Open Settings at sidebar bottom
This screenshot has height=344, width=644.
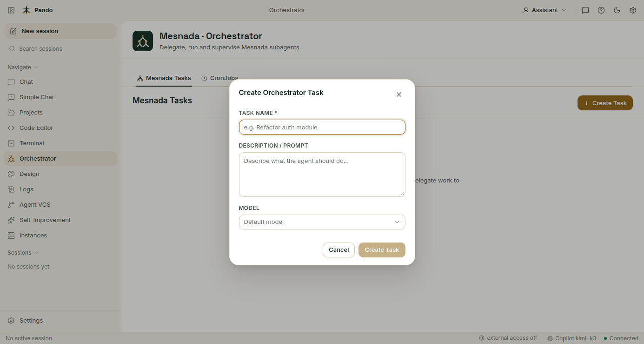pos(60,321)
